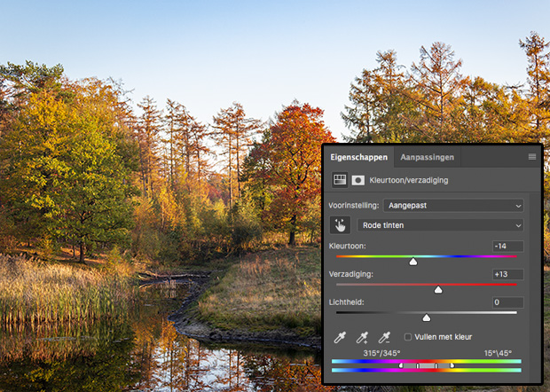Click the Kleurtoon value field showing -14

[507, 247]
